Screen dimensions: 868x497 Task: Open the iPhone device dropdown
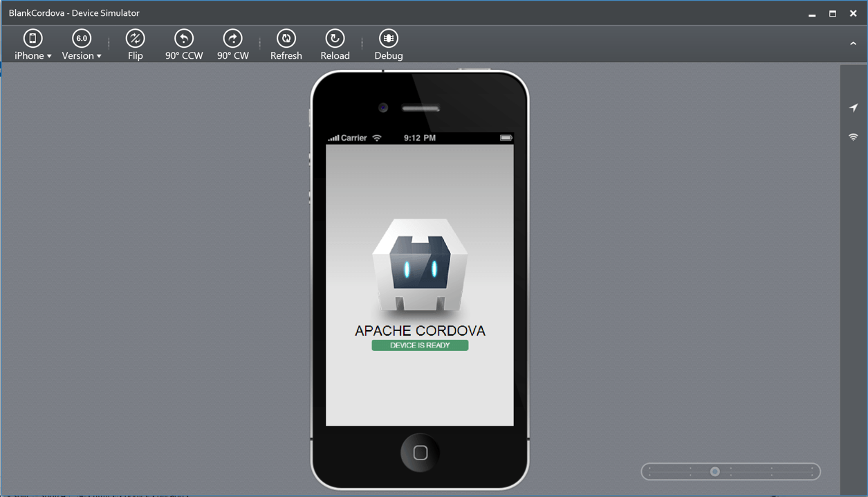click(x=33, y=45)
